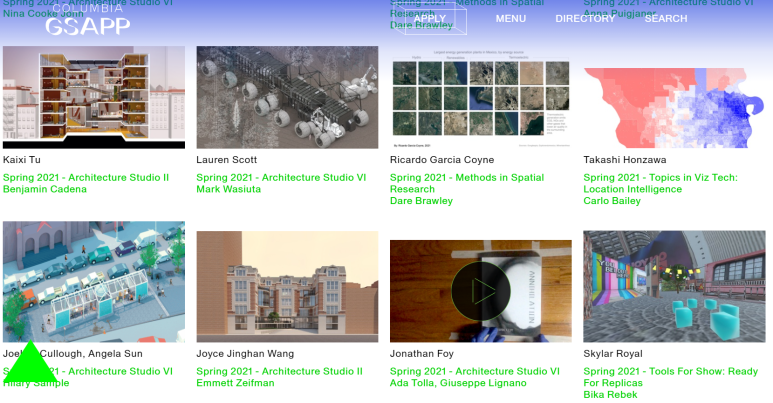This screenshot has width=773, height=403.
Task: Open Architecture Studio VI link under Jonathan Foy
Action: (475, 371)
